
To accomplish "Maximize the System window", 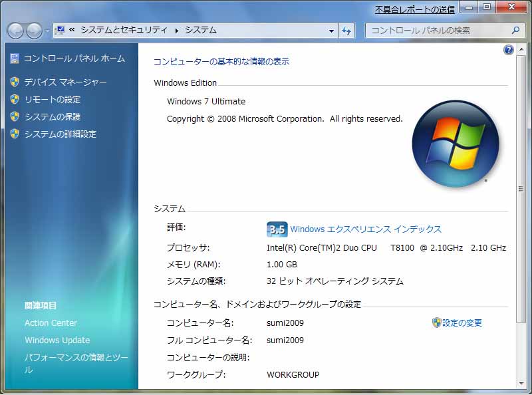I will click(487, 7).
